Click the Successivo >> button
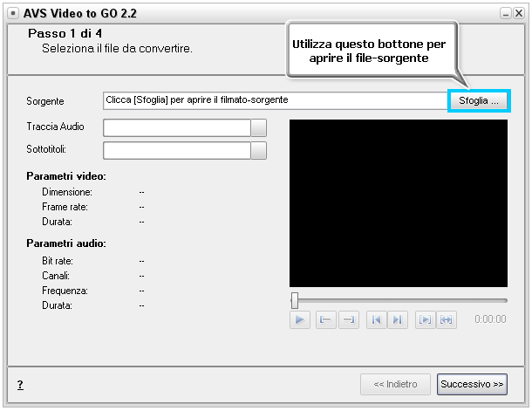532x411 pixels. pos(472,384)
